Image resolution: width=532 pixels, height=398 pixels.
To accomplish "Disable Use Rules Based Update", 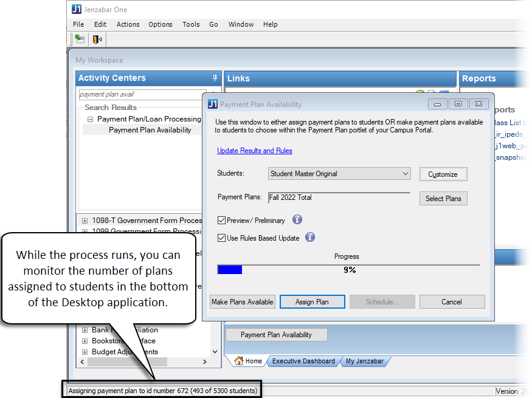I will 223,238.
